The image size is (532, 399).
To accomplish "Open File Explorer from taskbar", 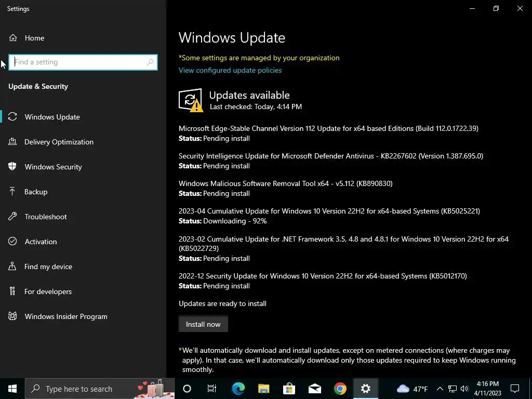I will [x=263, y=389].
